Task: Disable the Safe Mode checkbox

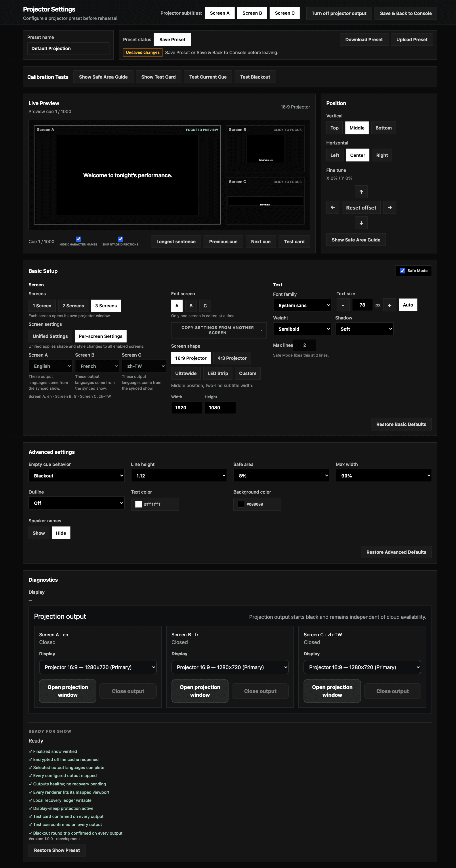Action: (x=402, y=271)
